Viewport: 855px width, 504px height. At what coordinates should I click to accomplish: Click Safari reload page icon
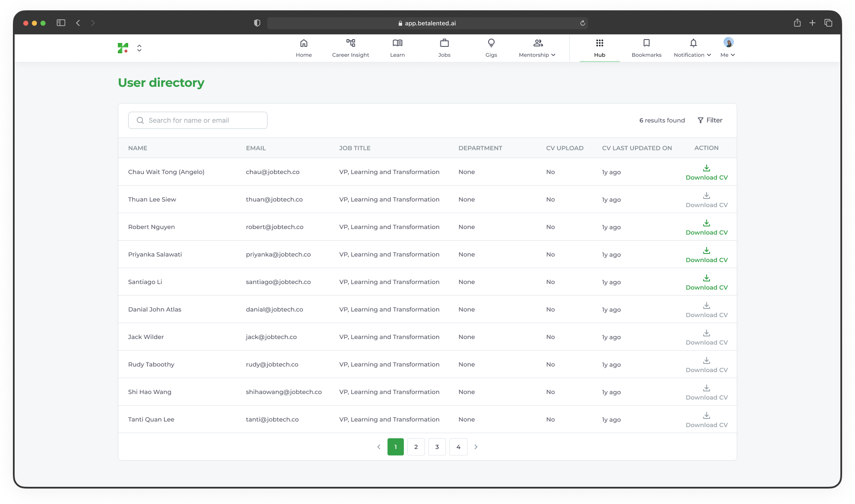pyautogui.click(x=582, y=23)
